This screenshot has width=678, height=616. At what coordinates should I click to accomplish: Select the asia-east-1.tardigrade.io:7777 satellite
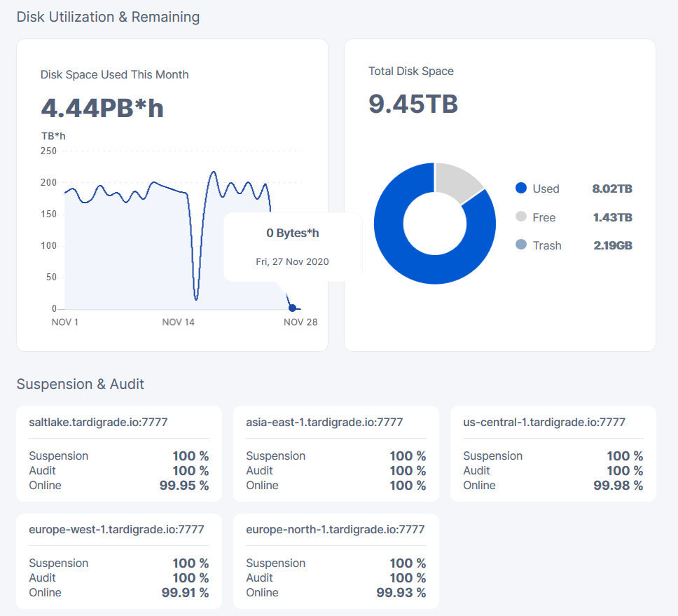[x=324, y=422]
